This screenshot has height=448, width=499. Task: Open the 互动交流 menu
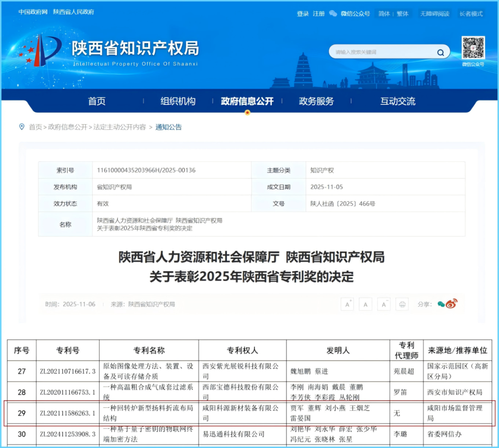[397, 101]
